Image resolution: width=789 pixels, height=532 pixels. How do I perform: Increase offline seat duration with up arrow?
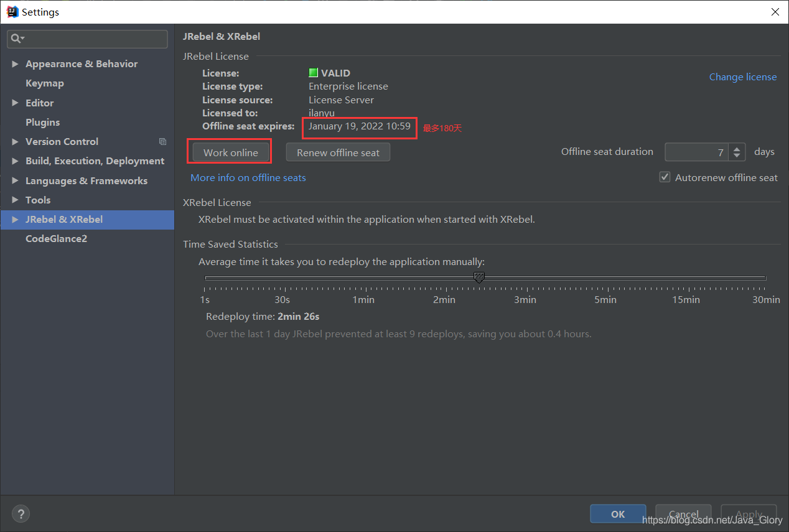(737, 148)
